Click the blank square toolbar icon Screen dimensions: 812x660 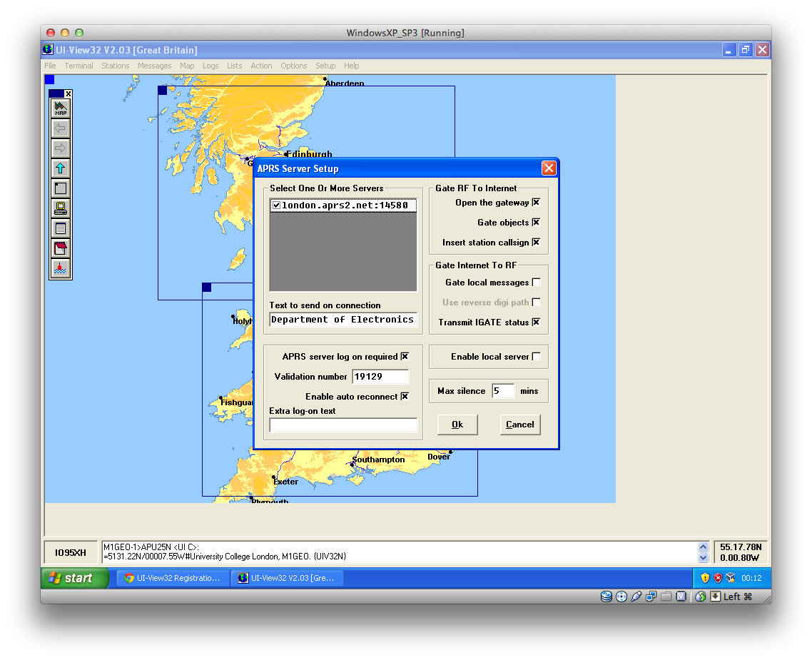(61, 188)
